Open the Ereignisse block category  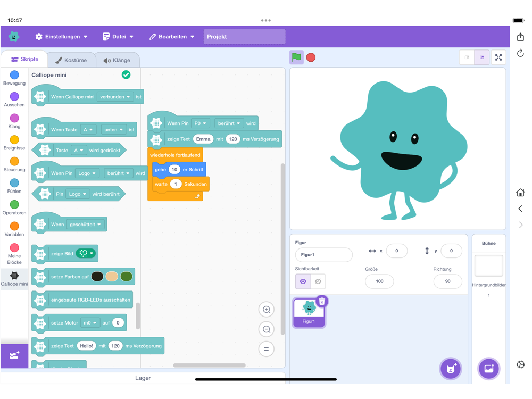tap(14, 143)
